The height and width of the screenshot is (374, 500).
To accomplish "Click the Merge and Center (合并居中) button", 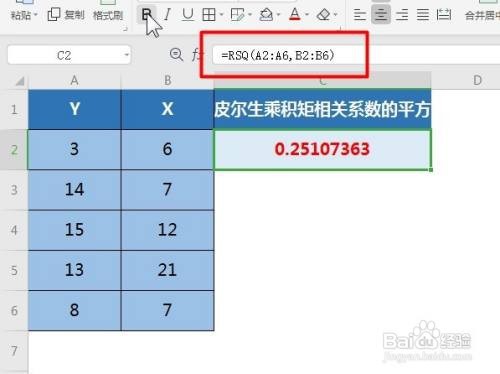I will pyautogui.click(x=482, y=15).
